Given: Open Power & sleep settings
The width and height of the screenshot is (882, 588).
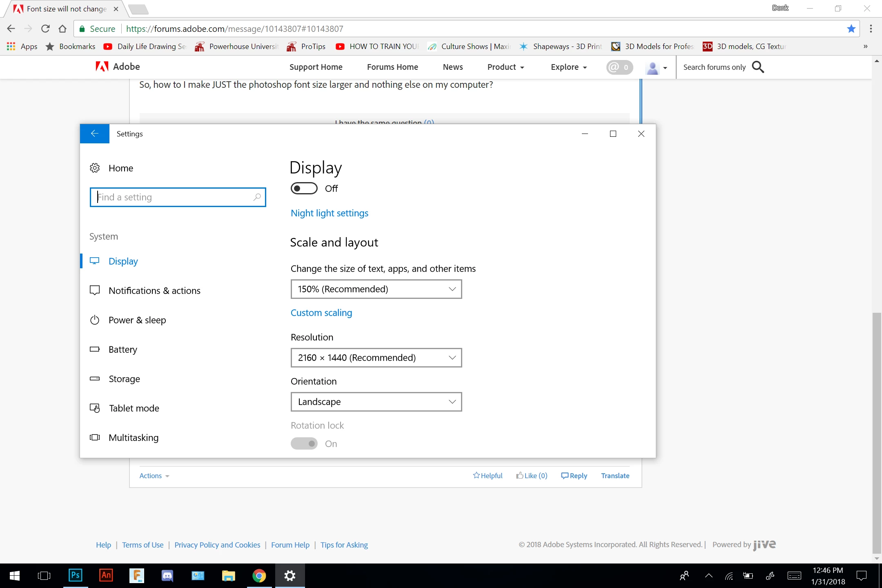Looking at the screenshot, I should coord(137,320).
